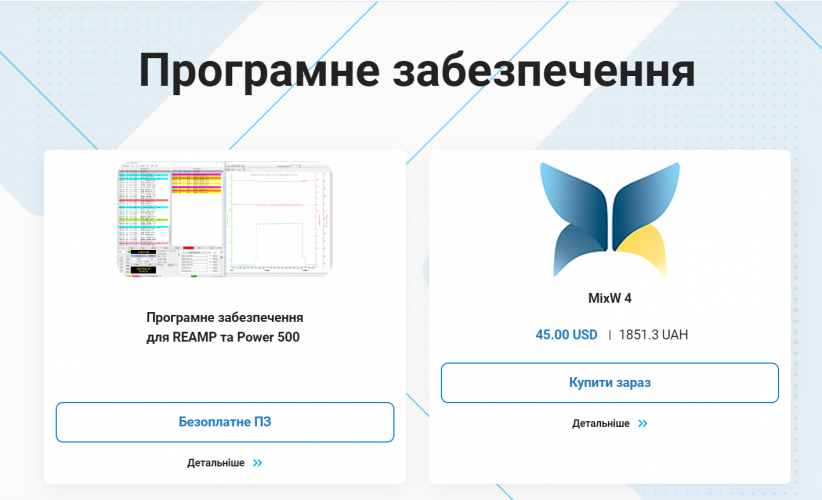Viewport: 822px width, 500px height.
Task: Click the 'Безоплатне ПЗ' button
Action: (x=225, y=422)
